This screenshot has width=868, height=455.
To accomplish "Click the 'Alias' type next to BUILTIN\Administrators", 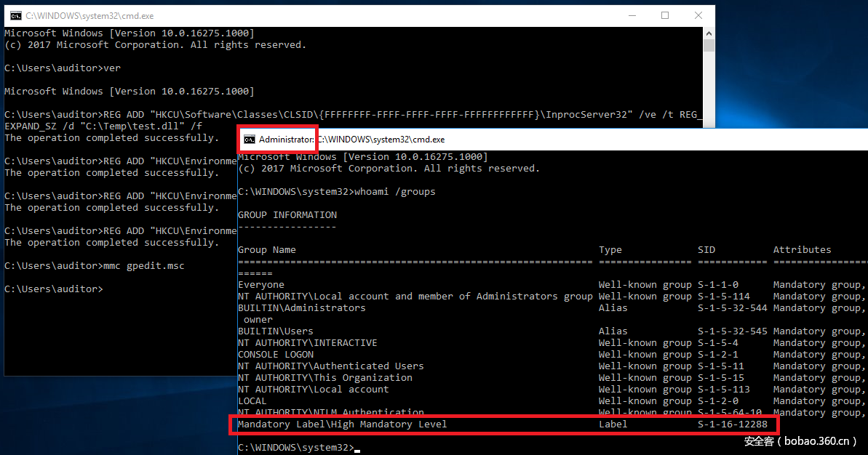I will pos(613,308).
